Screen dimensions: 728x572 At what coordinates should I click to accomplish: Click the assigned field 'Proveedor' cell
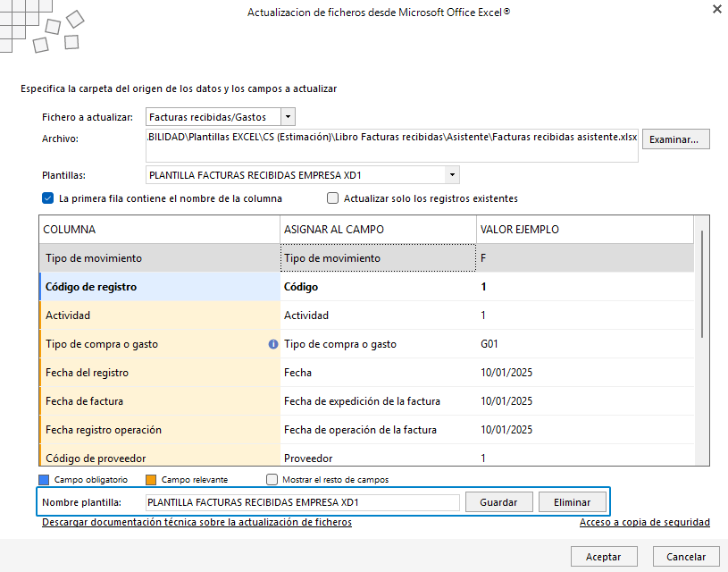click(378, 457)
